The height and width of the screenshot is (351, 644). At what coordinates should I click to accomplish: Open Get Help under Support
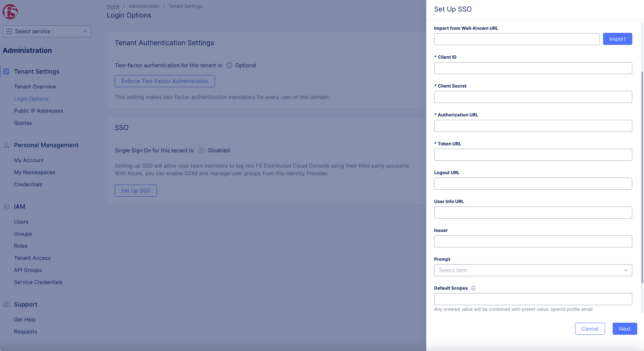[x=25, y=319]
